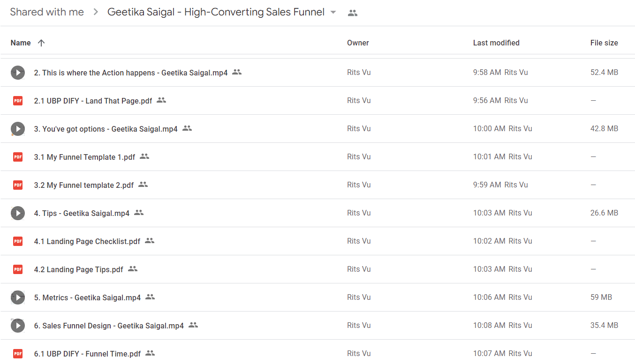Select the Name column header

21,43
